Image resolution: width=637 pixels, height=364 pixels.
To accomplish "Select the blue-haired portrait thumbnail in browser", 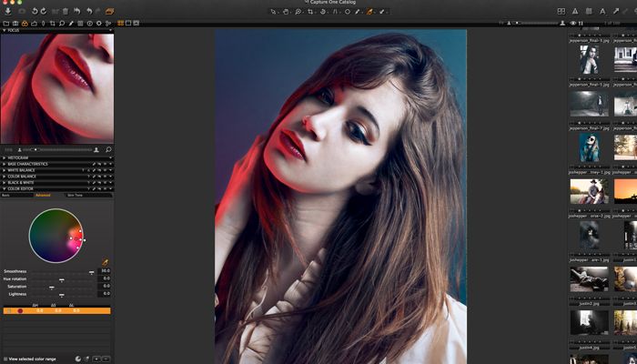I will 590,147.
